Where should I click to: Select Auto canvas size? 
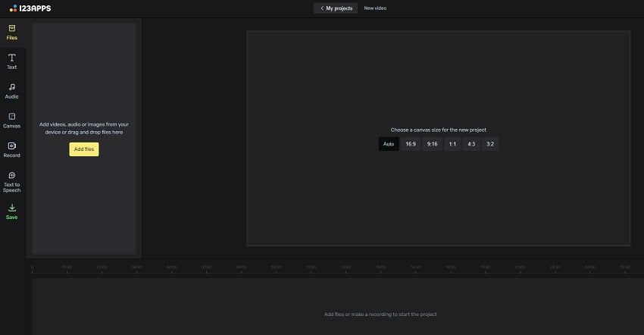point(389,144)
